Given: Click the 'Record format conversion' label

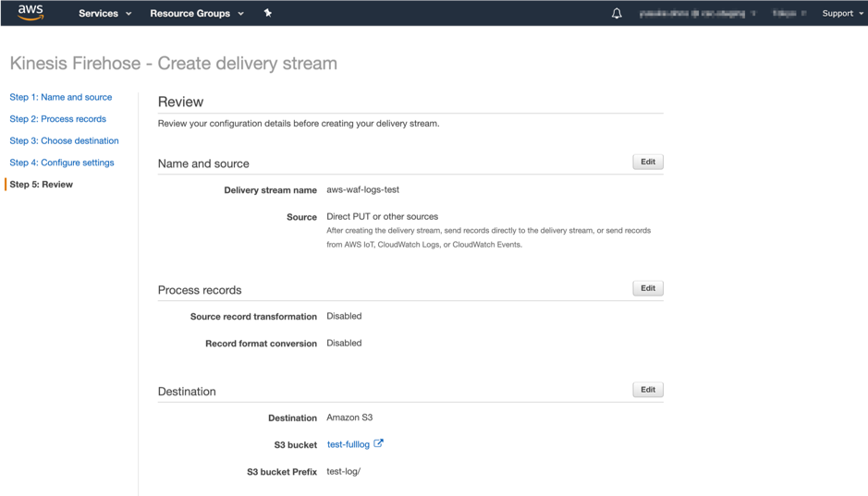Looking at the screenshot, I should pyautogui.click(x=261, y=344).
